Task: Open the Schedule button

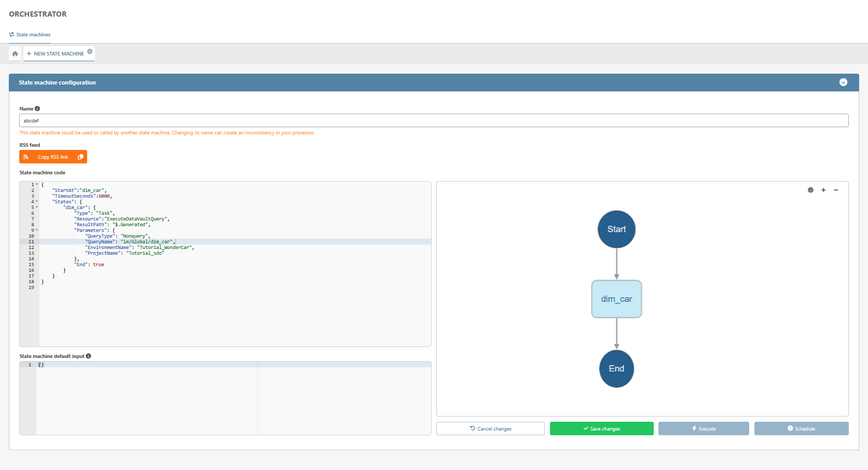Action: point(801,428)
